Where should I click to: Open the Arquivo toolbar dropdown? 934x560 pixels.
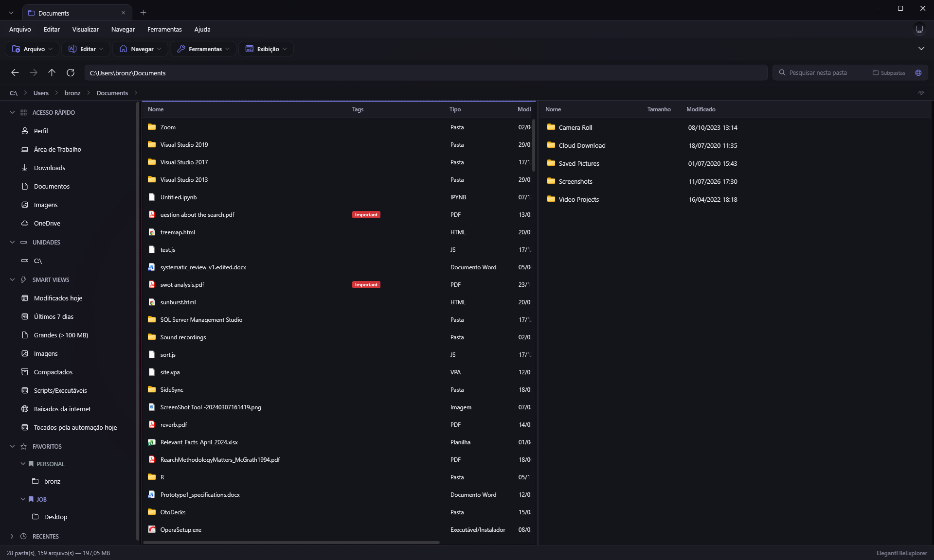coord(32,49)
